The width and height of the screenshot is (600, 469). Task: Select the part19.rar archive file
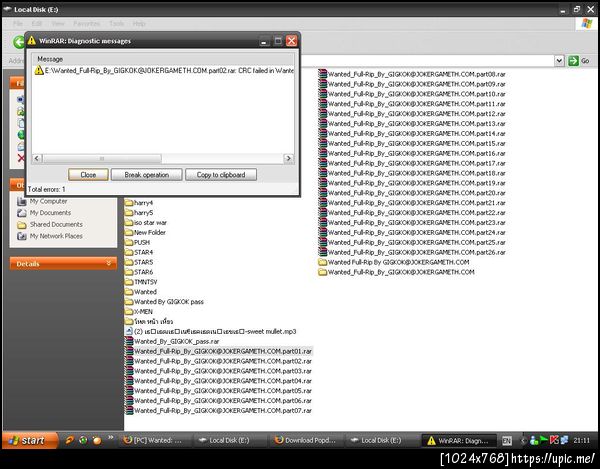coord(412,183)
